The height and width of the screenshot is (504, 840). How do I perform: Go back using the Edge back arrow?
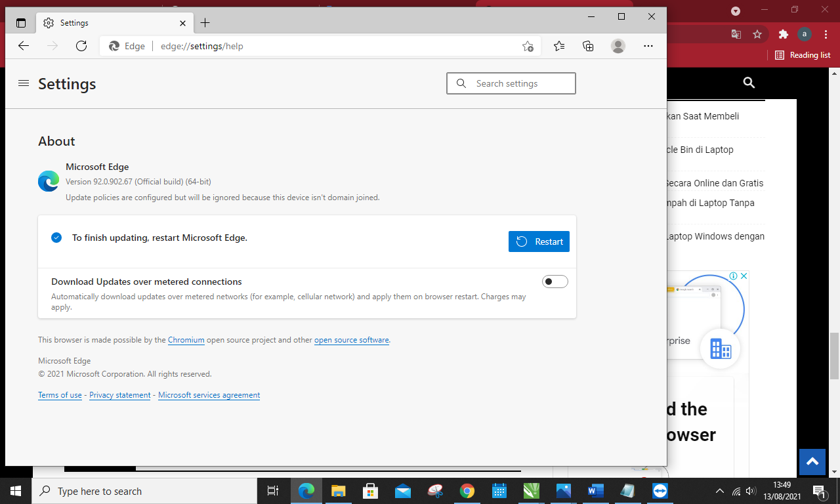click(x=24, y=46)
